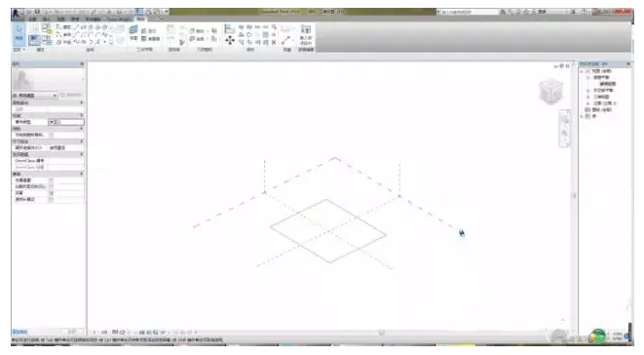Click the Edit Type button in Properties
Image resolution: width=644 pixels, height=355 pixels.
[71, 95]
